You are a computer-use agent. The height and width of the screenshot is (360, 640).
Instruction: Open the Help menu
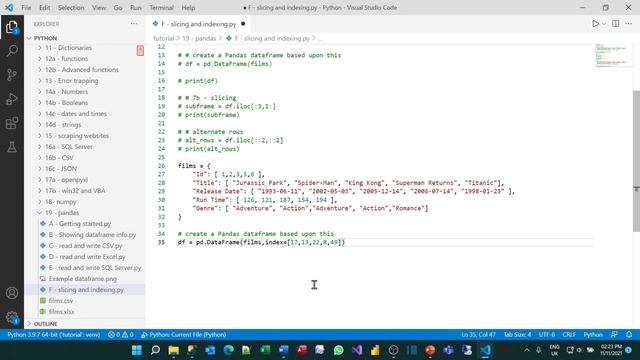tap(188, 7)
